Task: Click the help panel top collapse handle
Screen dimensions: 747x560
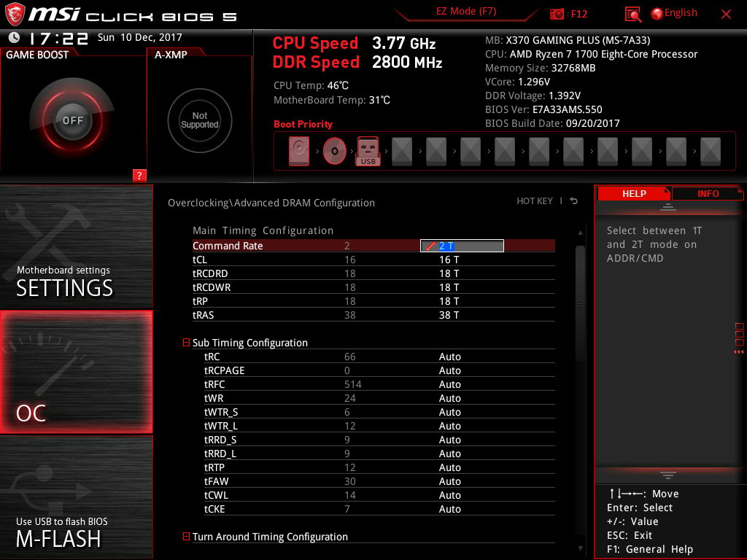Action: [668, 206]
